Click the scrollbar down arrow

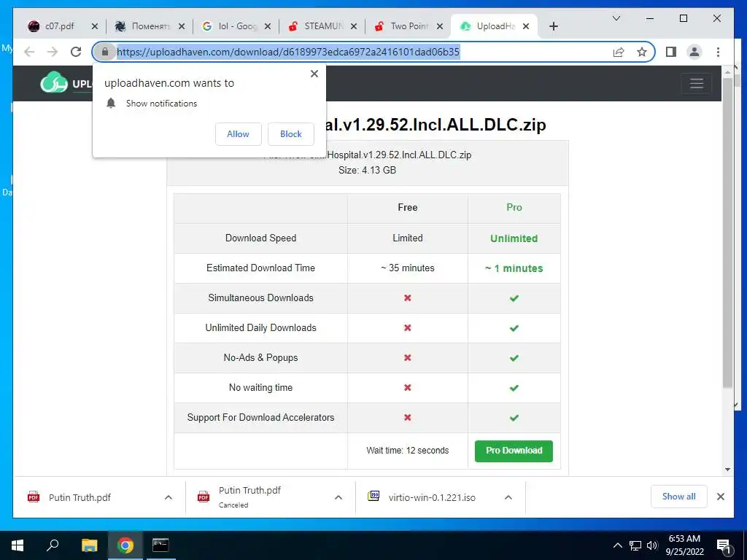tap(727, 470)
